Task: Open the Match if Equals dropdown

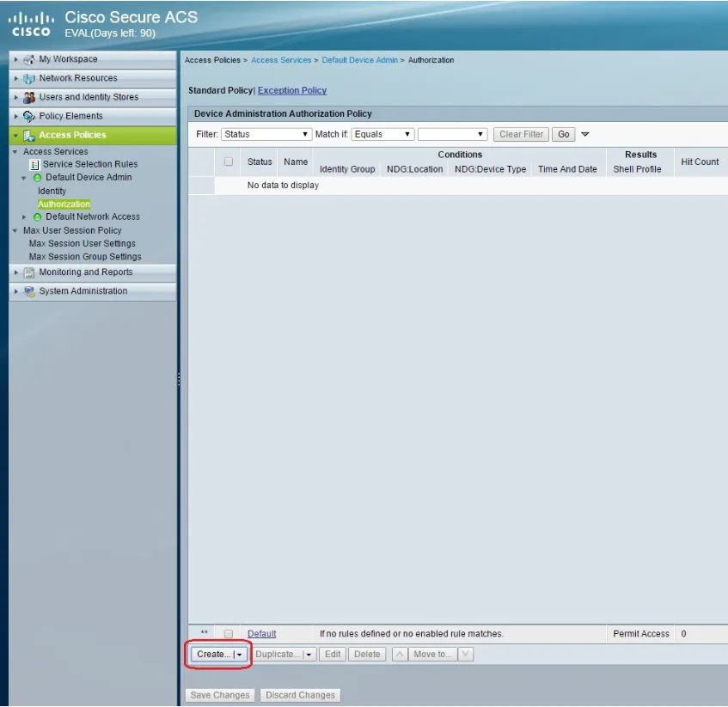Action: (x=382, y=134)
